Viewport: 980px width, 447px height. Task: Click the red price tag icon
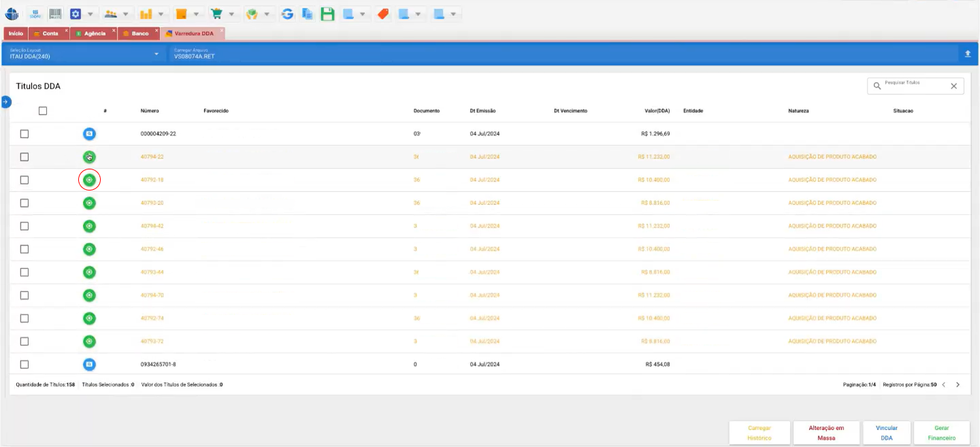click(383, 14)
